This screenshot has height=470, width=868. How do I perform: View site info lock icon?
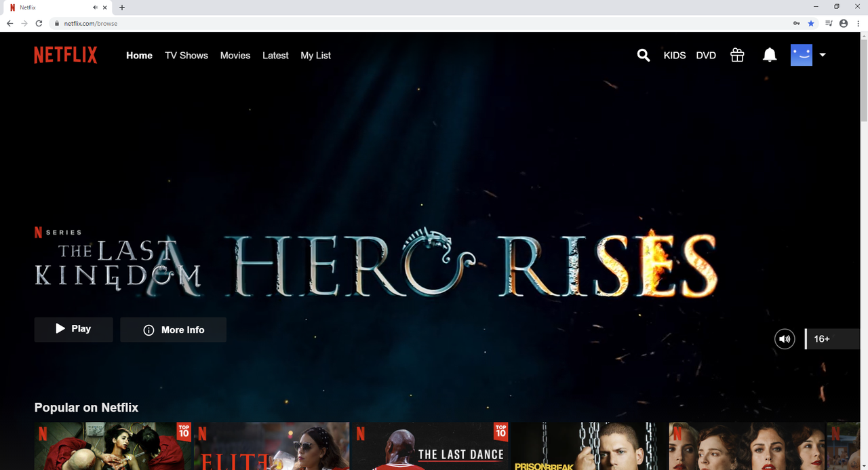[x=58, y=23]
